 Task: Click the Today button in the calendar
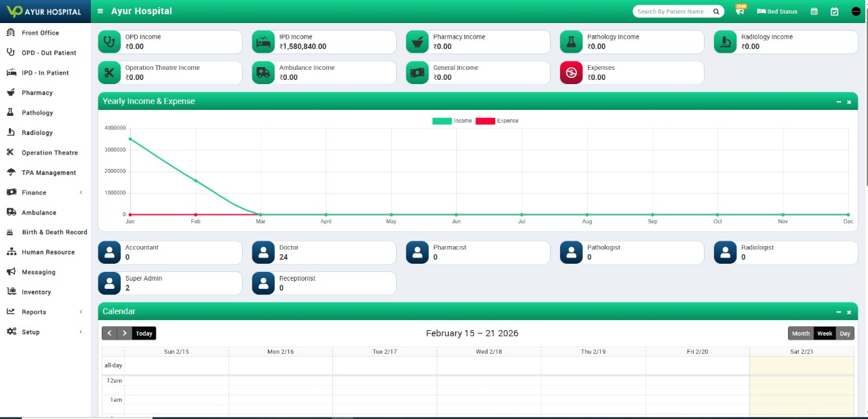coord(144,333)
